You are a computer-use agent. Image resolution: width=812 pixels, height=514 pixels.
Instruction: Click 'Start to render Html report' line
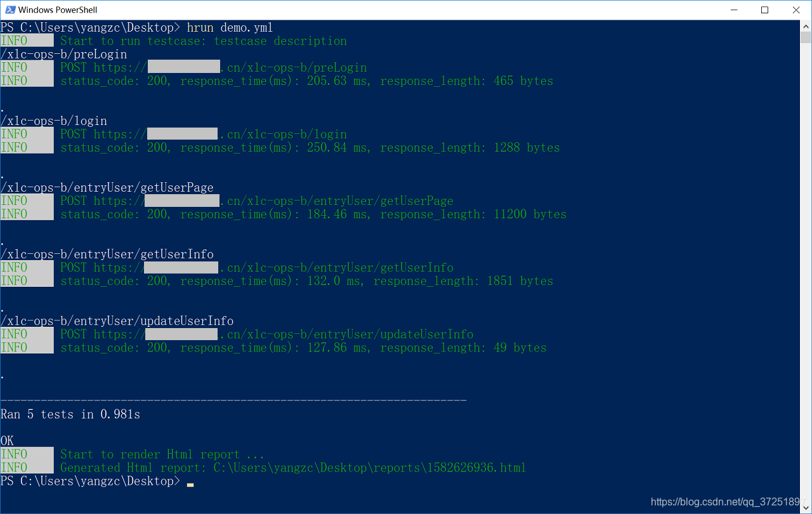pyautogui.click(x=162, y=454)
